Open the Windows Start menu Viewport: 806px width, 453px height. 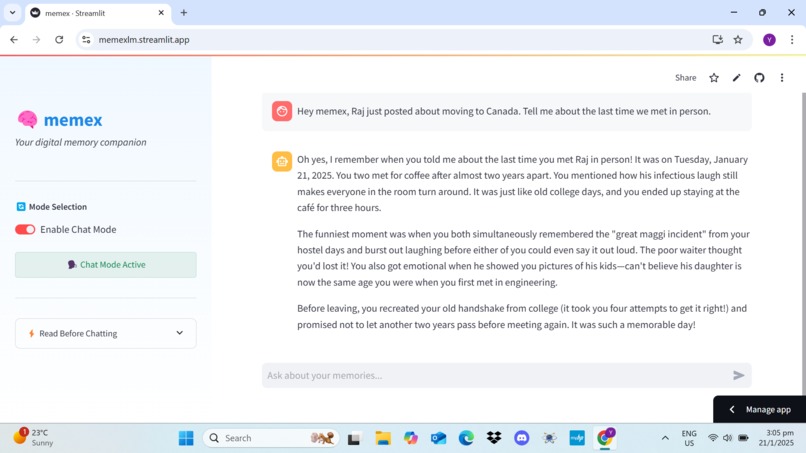pyautogui.click(x=186, y=438)
